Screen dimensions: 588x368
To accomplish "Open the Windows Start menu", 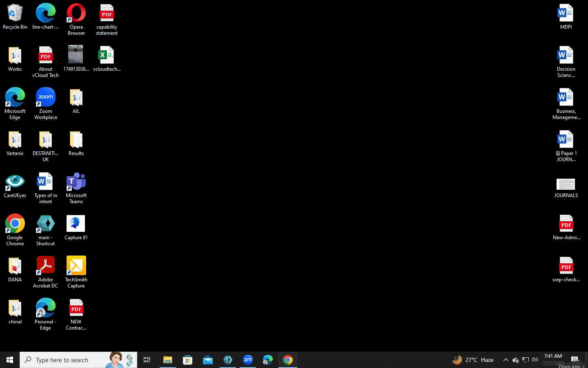I will (10, 360).
